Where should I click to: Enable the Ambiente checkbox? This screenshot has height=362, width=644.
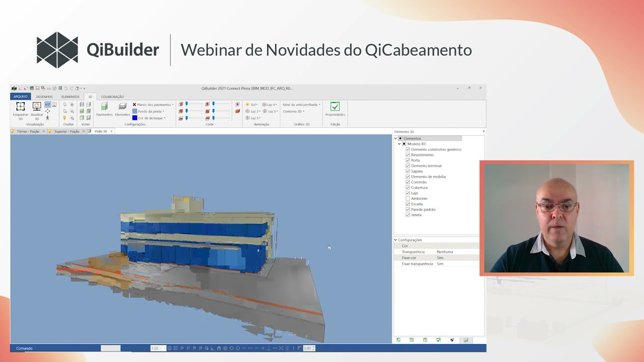[x=408, y=199]
